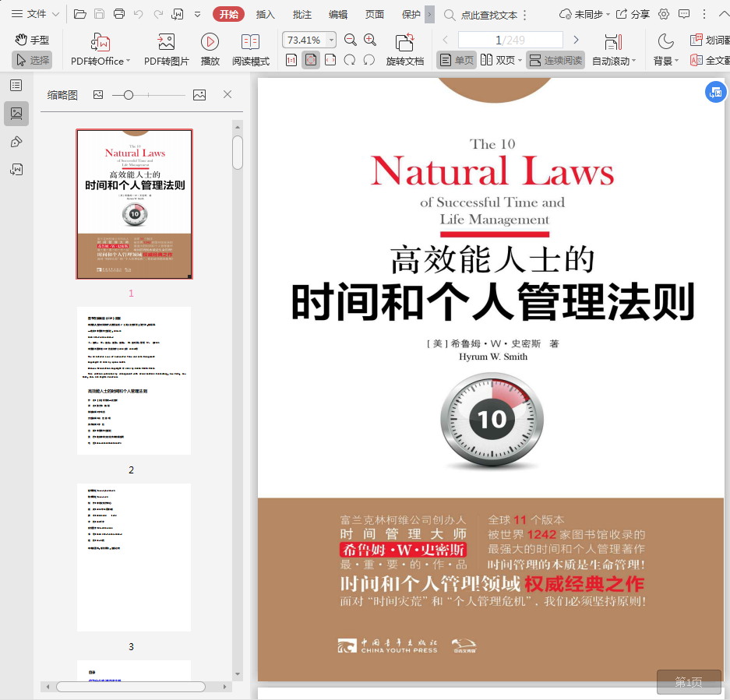Screen dimensions: 730x700
Task: Click the actual size 1:1 icon
Action: (291, 60)
